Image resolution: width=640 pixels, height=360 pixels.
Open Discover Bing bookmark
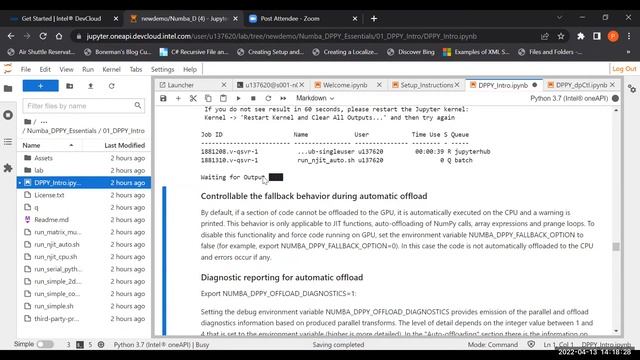(411, 52)
